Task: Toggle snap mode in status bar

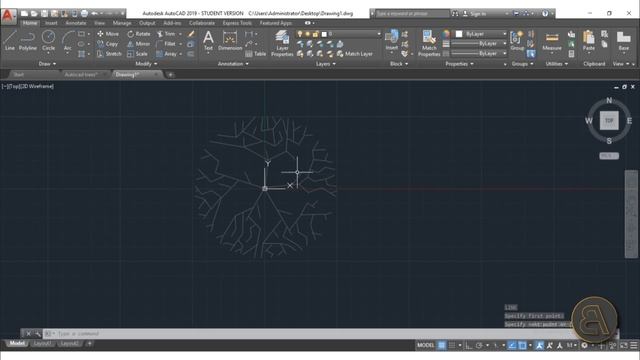Action: [452, 345]
